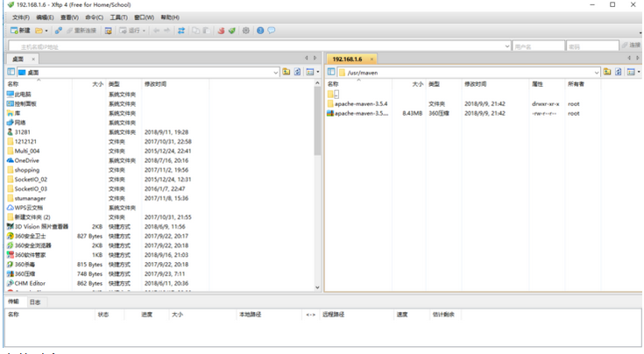Switch to the 日志 log tab
Image resolution: width=644 pixels, height=354 pixels.
click(x=34, y=301)
